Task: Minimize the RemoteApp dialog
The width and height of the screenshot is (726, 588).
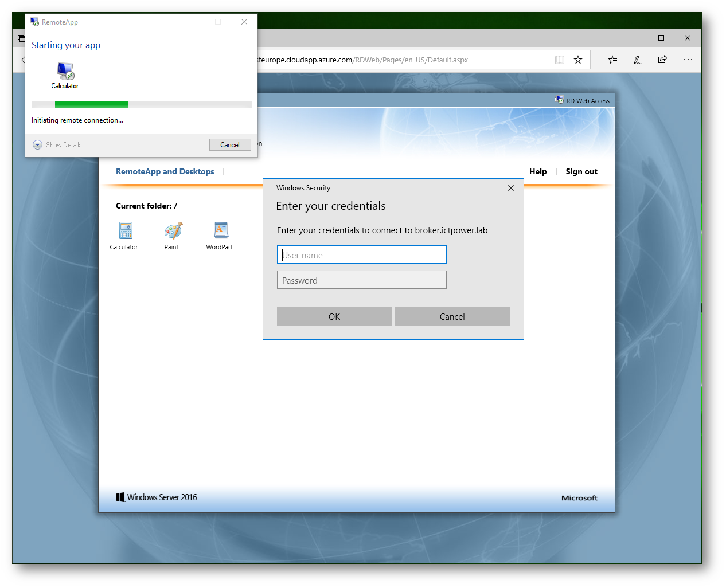Action: 192,22
